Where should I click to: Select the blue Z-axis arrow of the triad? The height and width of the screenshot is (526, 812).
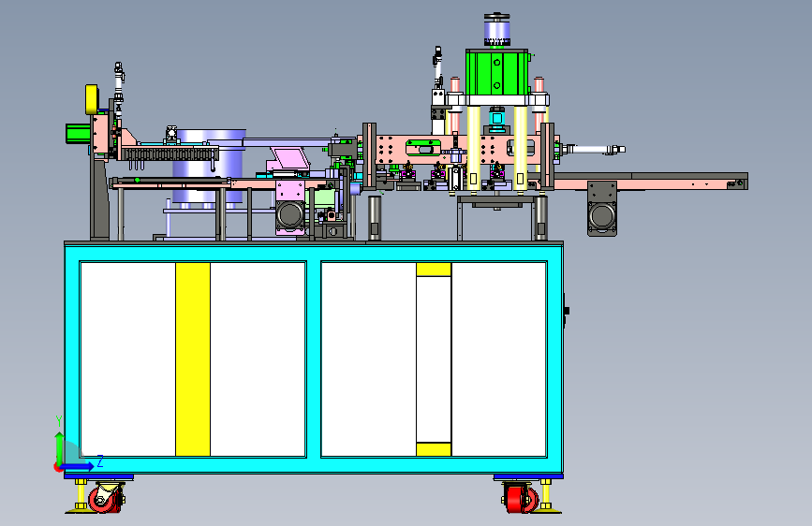click(x=78, y=467)
